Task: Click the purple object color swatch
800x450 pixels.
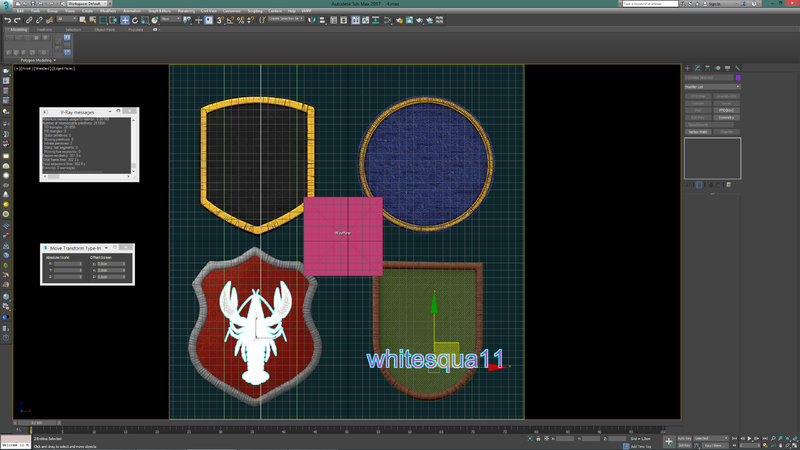Action: (738, 78)
